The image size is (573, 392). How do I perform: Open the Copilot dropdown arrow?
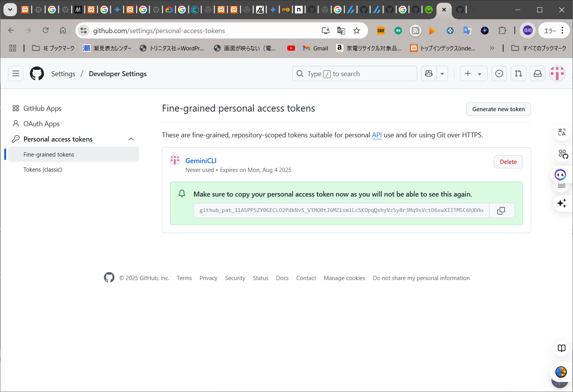(x=442, y=73)
